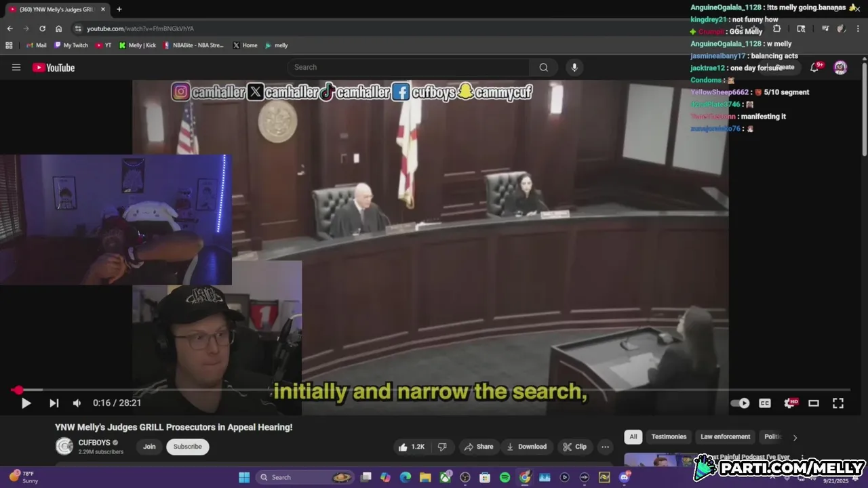Image resolution: width=868 pixels, height=488 pixels.
Task: Open Spotify from the taskbar
Action: click(505, 477)
